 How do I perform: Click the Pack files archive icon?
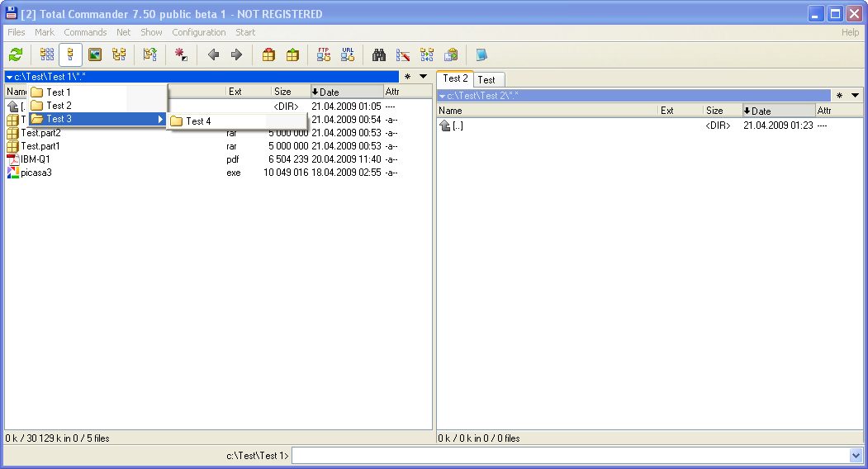(268, 54)
